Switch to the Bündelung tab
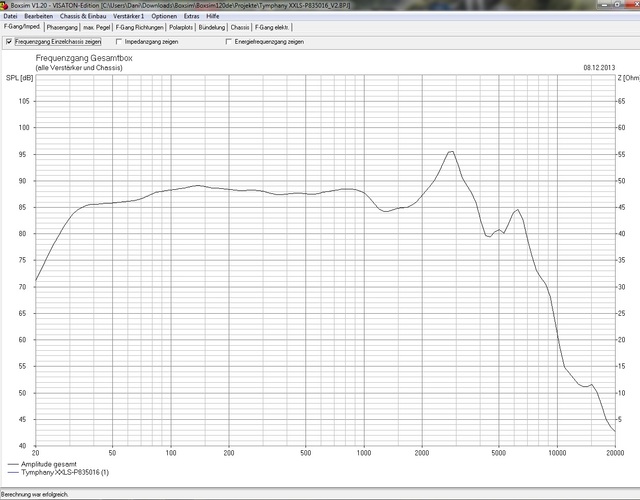Screen dimensions: 640x500 coord(212,28)
